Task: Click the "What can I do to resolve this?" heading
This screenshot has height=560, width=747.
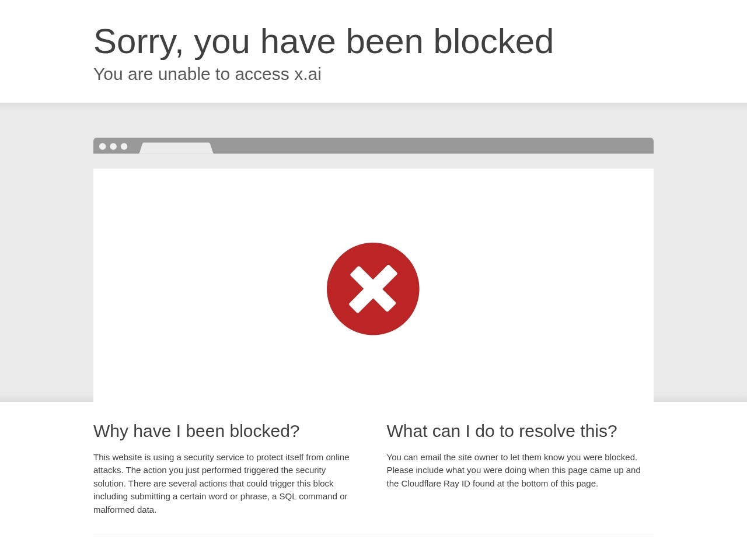Action: coord(502,430)
